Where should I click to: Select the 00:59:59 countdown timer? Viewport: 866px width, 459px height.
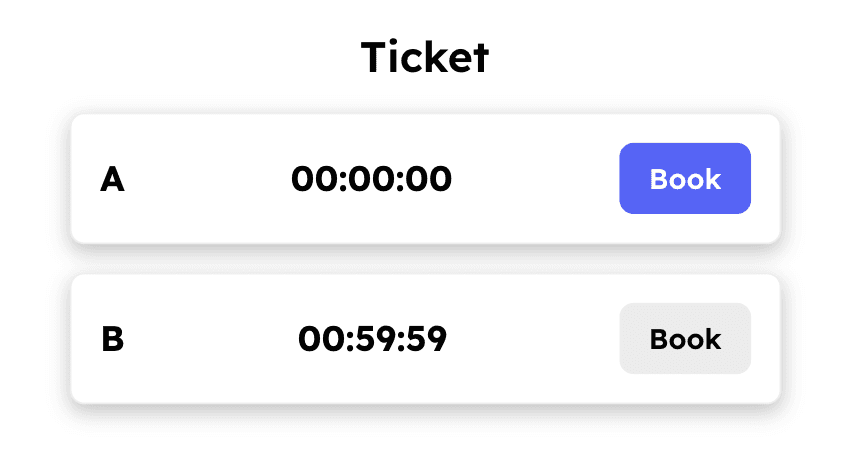(372, 339)
